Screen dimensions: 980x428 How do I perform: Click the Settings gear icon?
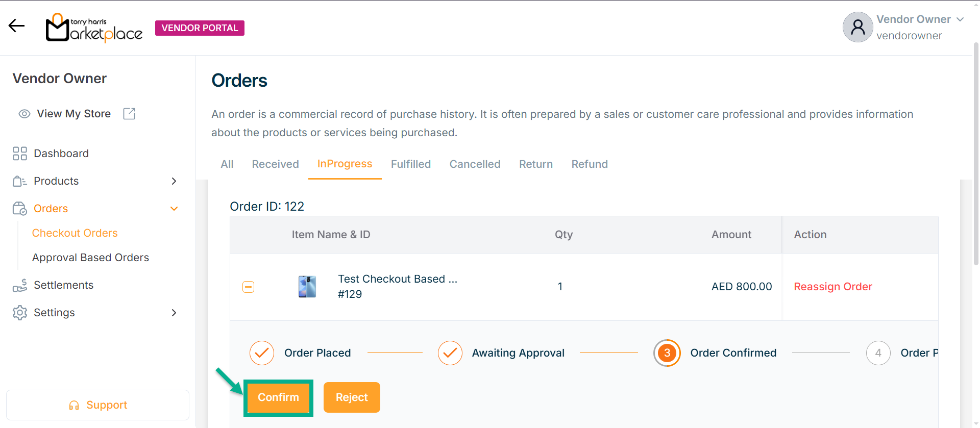pos(20,313)
